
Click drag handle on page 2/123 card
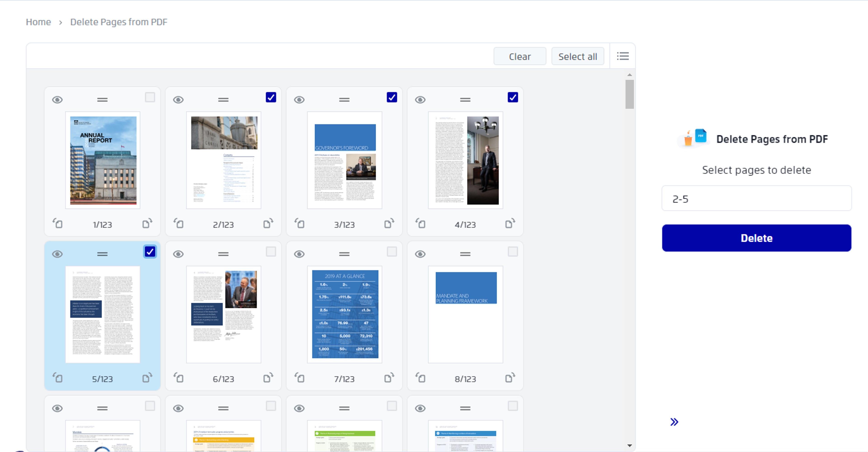223,100
